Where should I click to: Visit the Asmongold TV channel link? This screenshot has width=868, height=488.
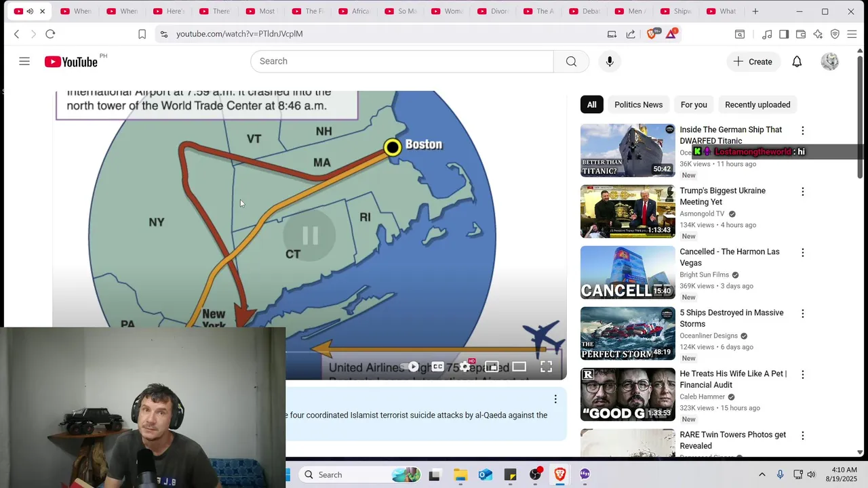pos(702,213)
